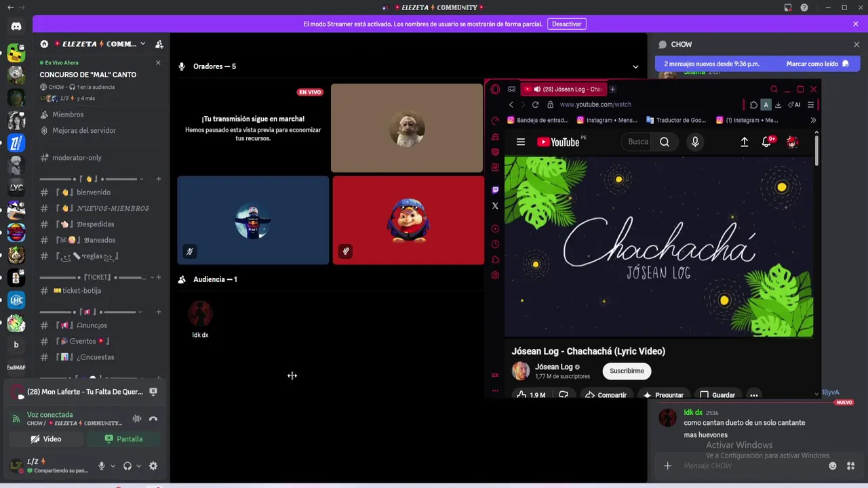
Task: Open more actions ellipsis under video
Action: coord(753,394)
